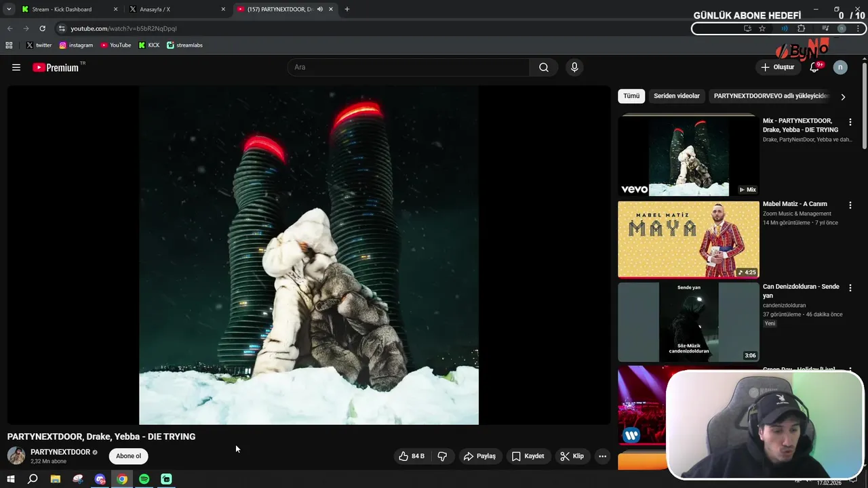Open the KICK bookmark
The height and width of the screenshot is (488, 868).
[x=149, y=45]
